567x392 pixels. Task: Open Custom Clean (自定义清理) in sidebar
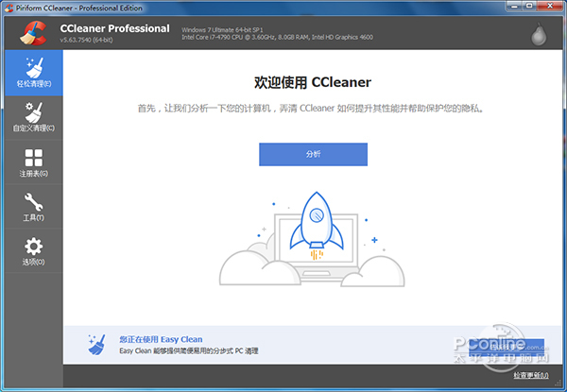[x=34, y=117]
